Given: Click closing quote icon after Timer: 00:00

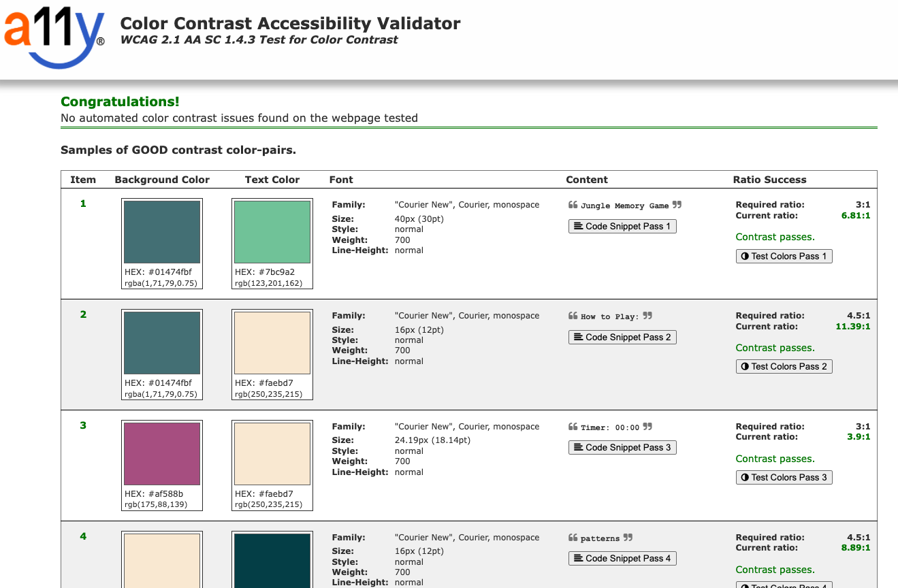Looking at the screenshot, I should [647, 427].
